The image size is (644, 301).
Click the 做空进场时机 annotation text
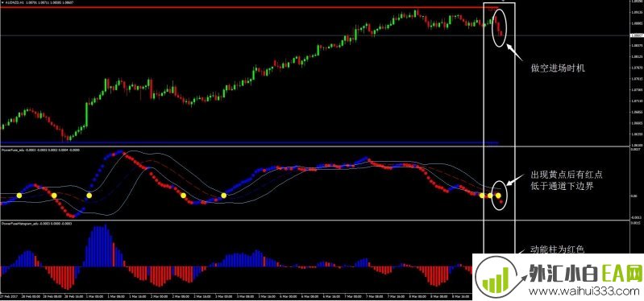558,68
